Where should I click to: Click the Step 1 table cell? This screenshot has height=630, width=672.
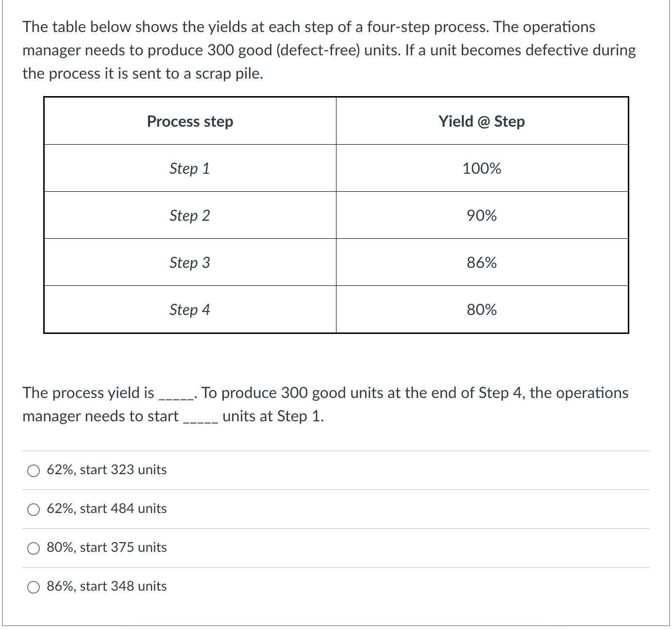point(189,168)
